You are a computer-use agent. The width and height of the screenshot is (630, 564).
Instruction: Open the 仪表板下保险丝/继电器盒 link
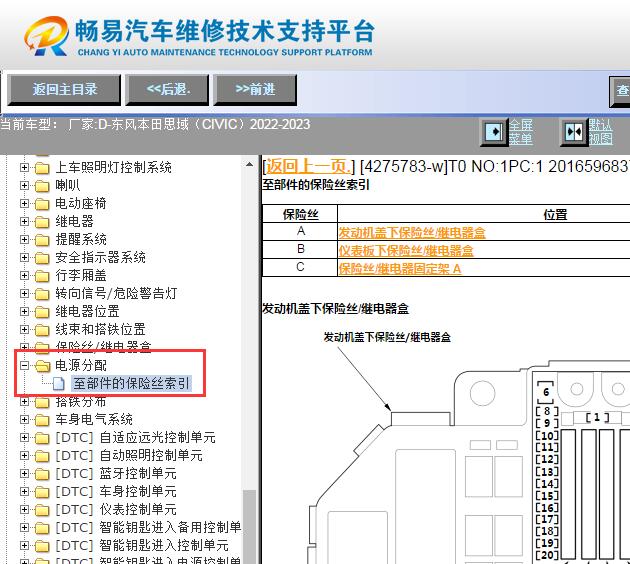pos(406,251)
